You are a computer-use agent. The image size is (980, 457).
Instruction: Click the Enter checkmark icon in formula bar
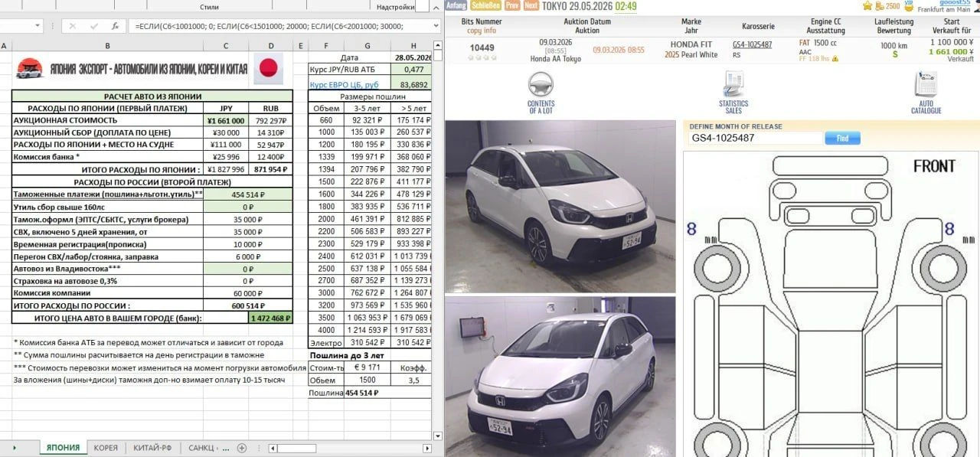(x=93, y=25)
